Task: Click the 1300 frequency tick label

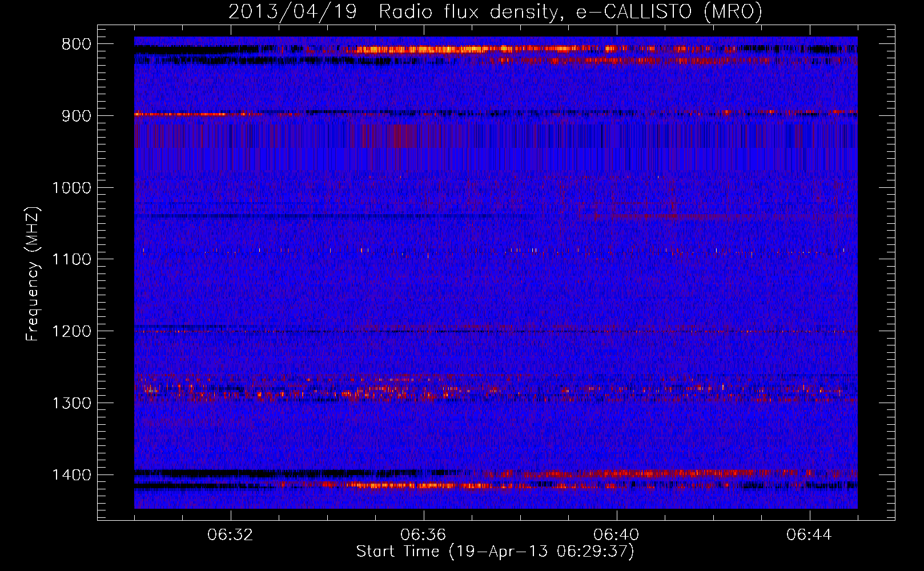Action: click(x=71, y=403)
